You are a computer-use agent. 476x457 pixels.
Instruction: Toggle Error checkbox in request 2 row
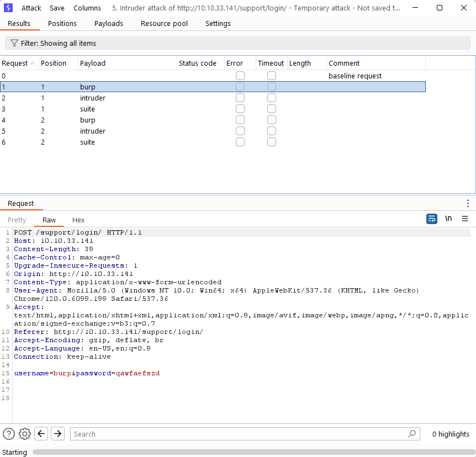coord(240,98)
